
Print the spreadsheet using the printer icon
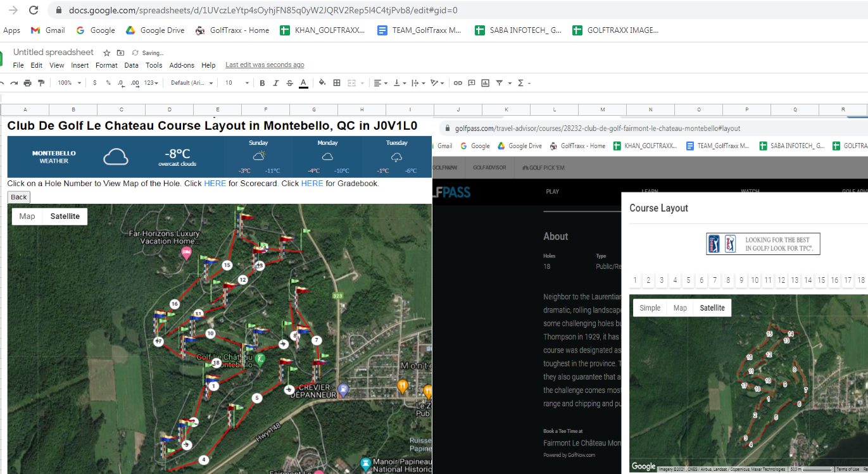click(27, 83)
